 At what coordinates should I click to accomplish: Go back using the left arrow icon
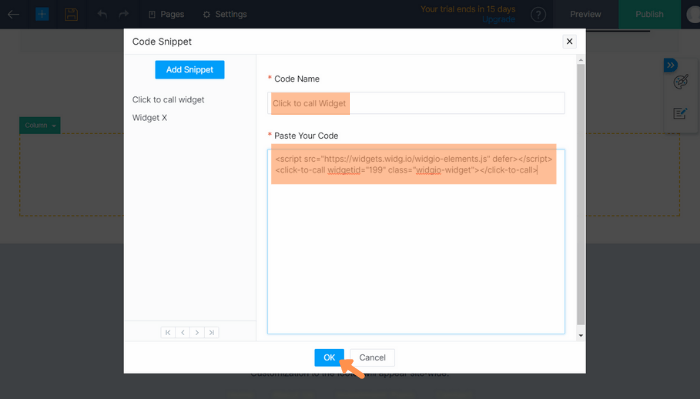coord(13,14)
